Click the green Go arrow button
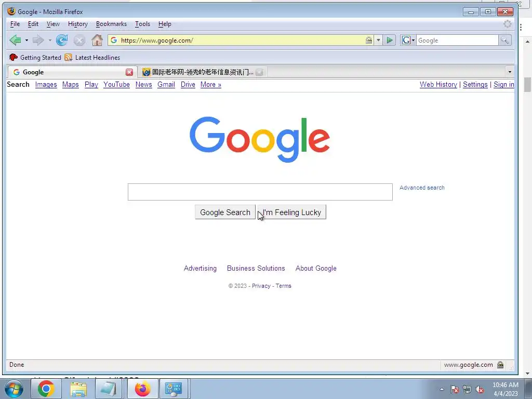 coord(390,41)
